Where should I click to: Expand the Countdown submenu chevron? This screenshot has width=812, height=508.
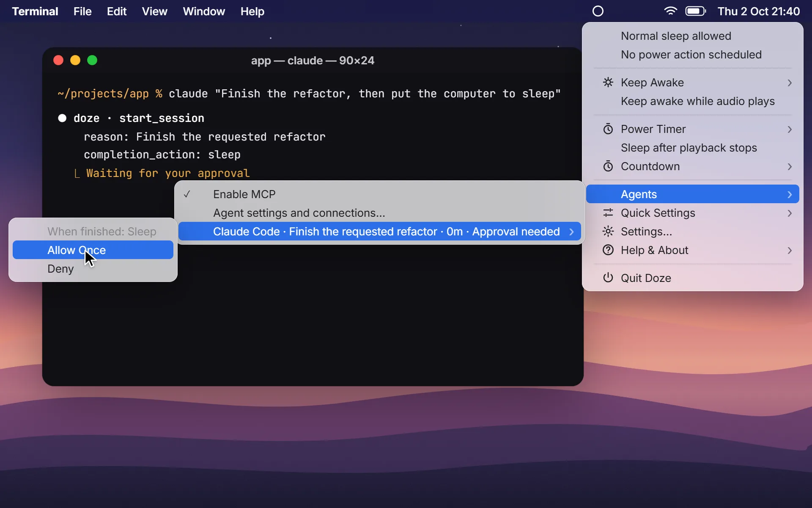(x=789, y=166)
